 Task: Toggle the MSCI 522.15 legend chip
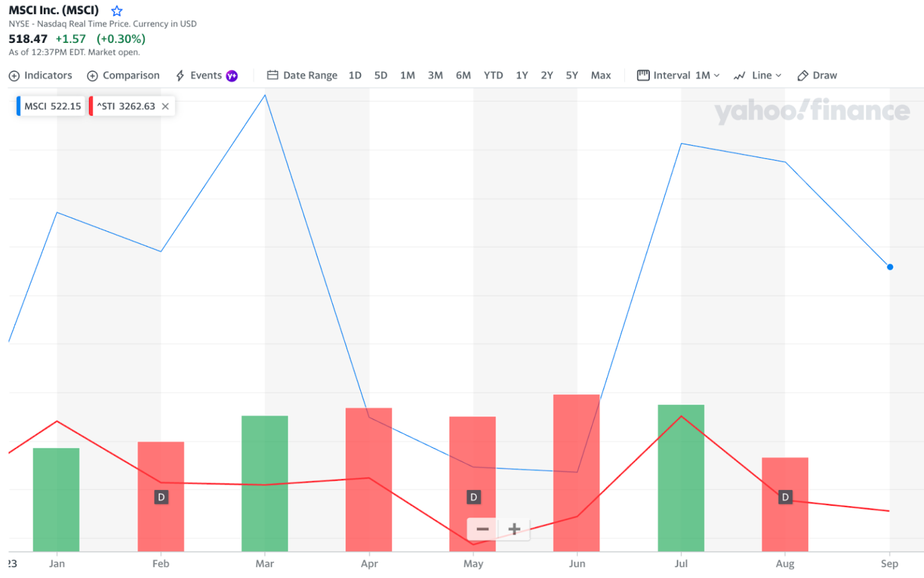[50, 105]
